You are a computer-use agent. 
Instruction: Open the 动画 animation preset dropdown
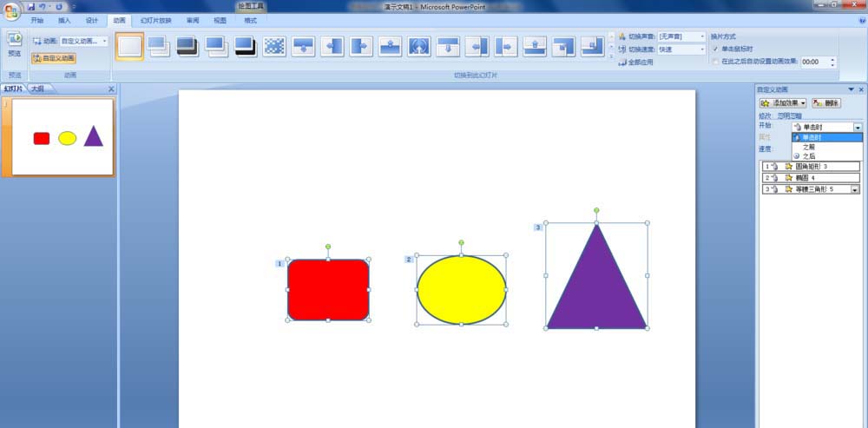[x=105, y=41]
